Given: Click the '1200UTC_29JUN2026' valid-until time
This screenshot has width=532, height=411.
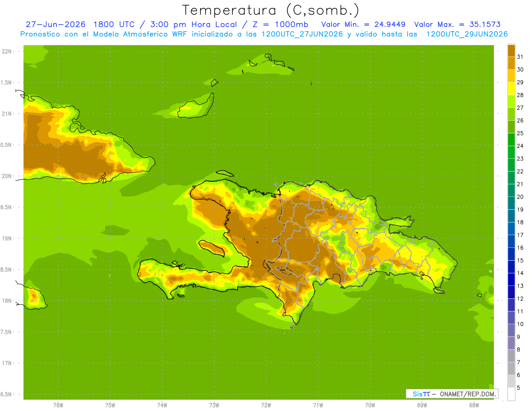Looking at the screenshot, I should tap(467, 34).
